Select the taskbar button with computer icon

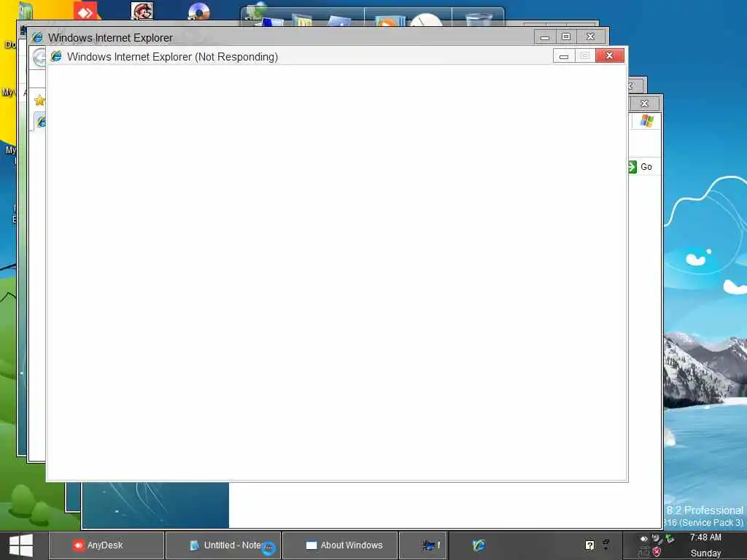coord(423,545)
